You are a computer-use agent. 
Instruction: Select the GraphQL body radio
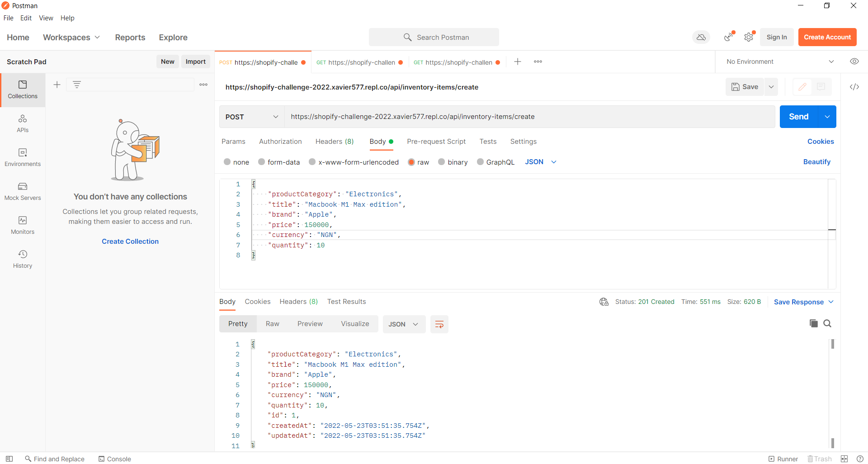(x=480, y=162)
